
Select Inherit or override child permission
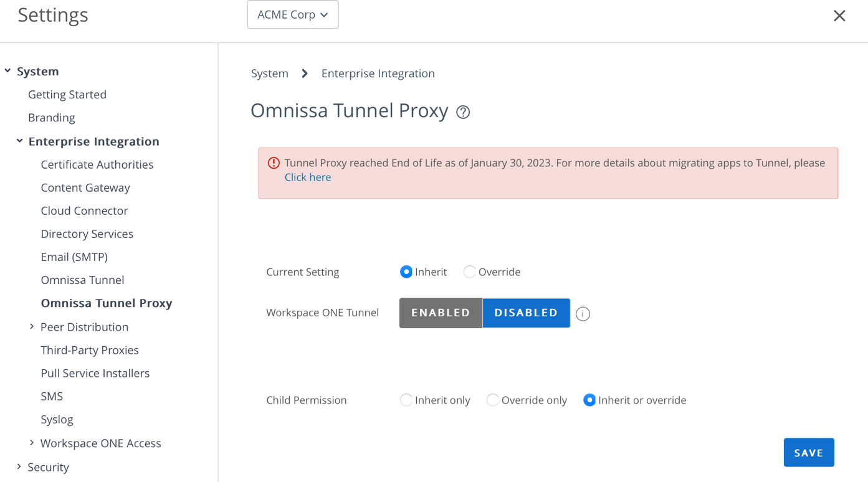[589, 400]
